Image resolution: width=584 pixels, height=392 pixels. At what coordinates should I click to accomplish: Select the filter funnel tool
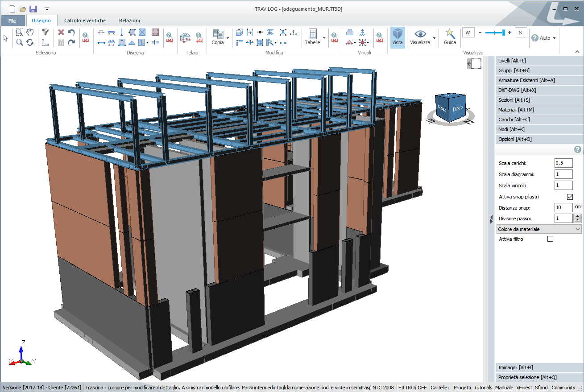point(45,32)
